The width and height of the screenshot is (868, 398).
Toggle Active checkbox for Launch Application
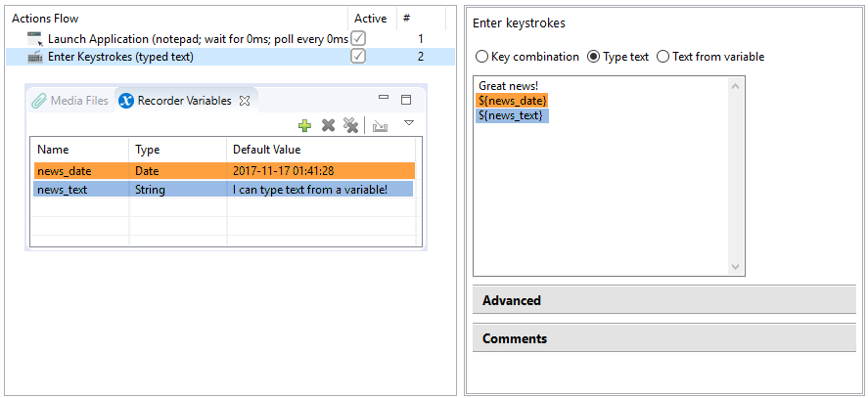(359, 39)
